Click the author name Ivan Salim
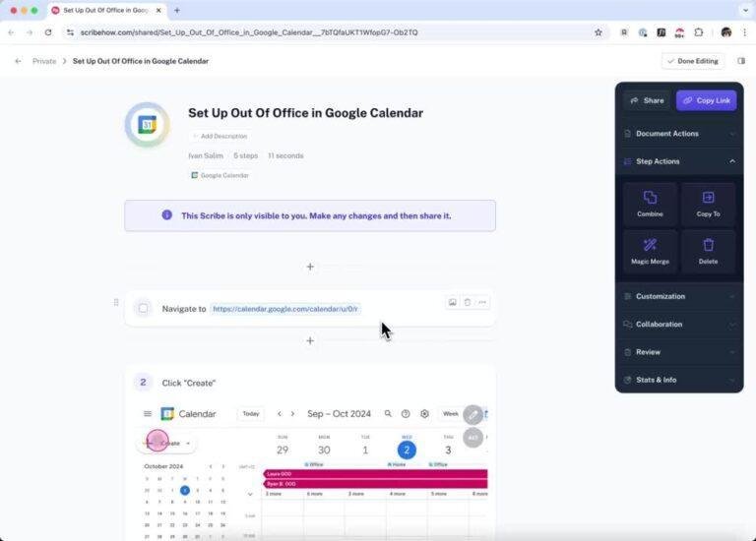Screen dimensions: 756x541 click(x=206, y=155)
